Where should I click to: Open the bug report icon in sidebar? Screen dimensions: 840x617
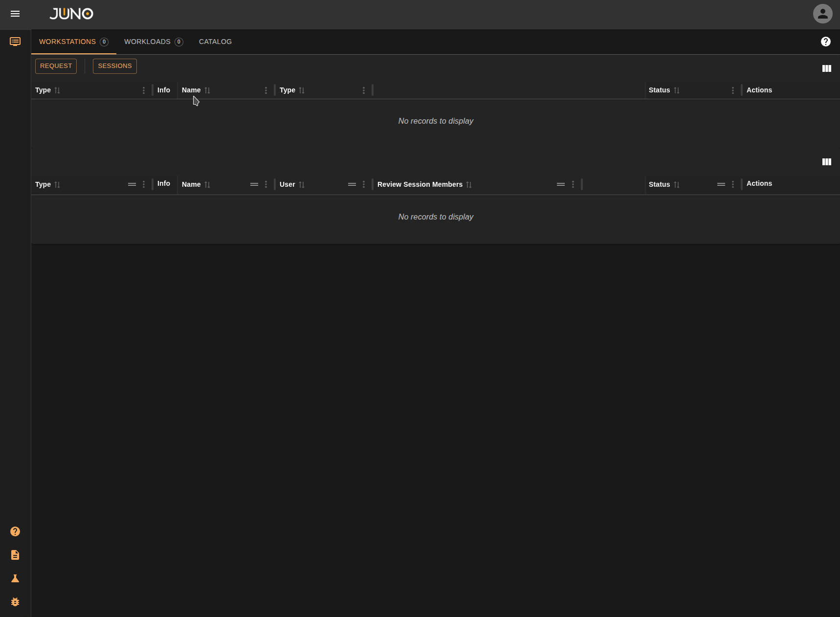click(x=15, y=602)
